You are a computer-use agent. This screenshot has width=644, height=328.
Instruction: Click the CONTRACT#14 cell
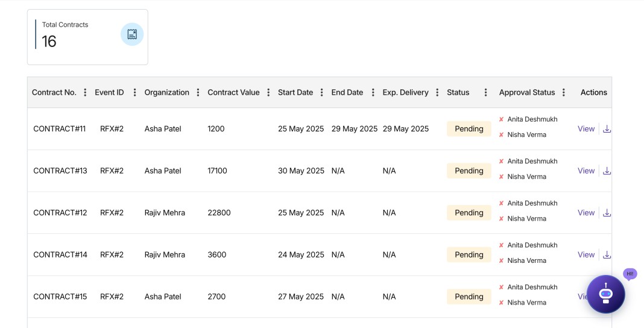click(60, 254)
